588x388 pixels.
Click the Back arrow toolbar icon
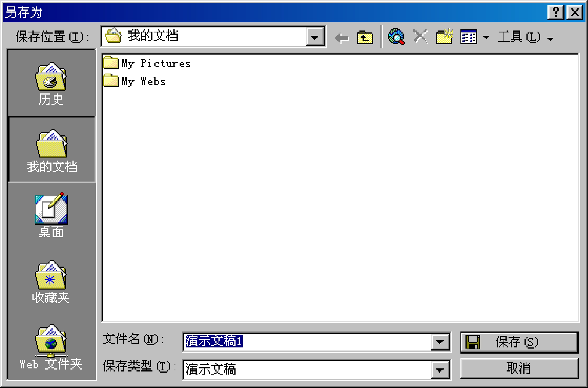pyautogui.click(x=342, y=37)
